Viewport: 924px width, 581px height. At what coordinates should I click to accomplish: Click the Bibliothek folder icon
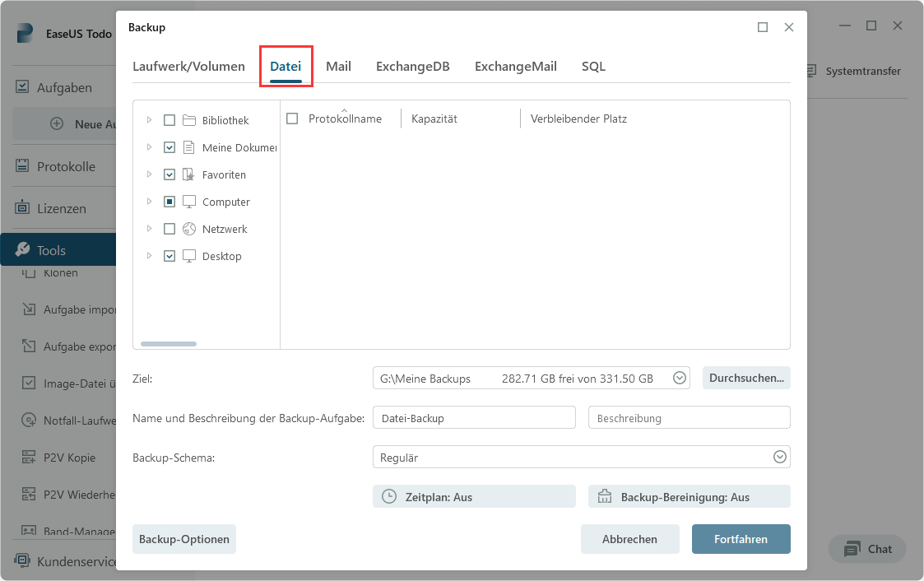click(x=189, y=120)
